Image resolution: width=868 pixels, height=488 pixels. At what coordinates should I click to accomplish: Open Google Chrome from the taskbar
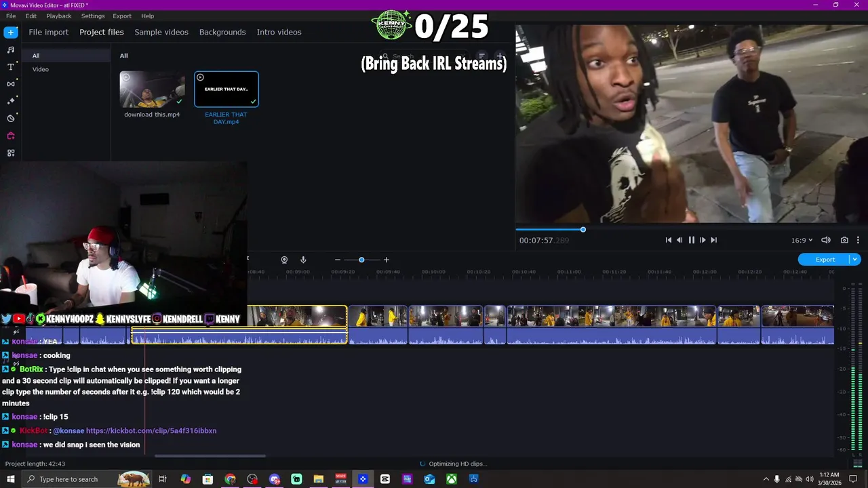pos(230,479)
